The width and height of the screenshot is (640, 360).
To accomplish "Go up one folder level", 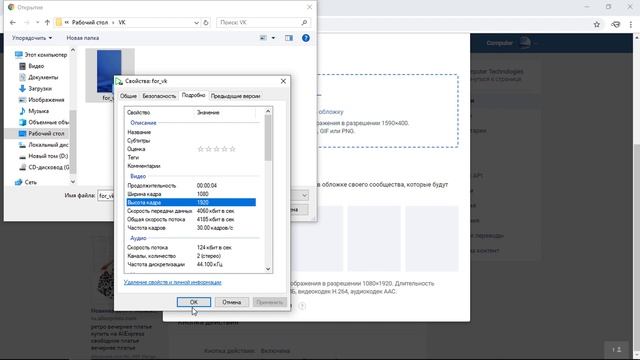I will point(47,22).
